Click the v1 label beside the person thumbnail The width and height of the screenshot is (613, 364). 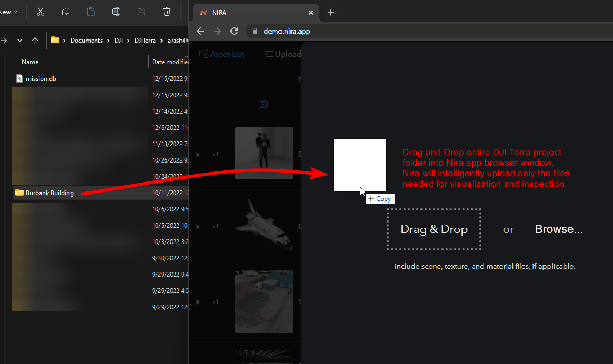(215, 155)
